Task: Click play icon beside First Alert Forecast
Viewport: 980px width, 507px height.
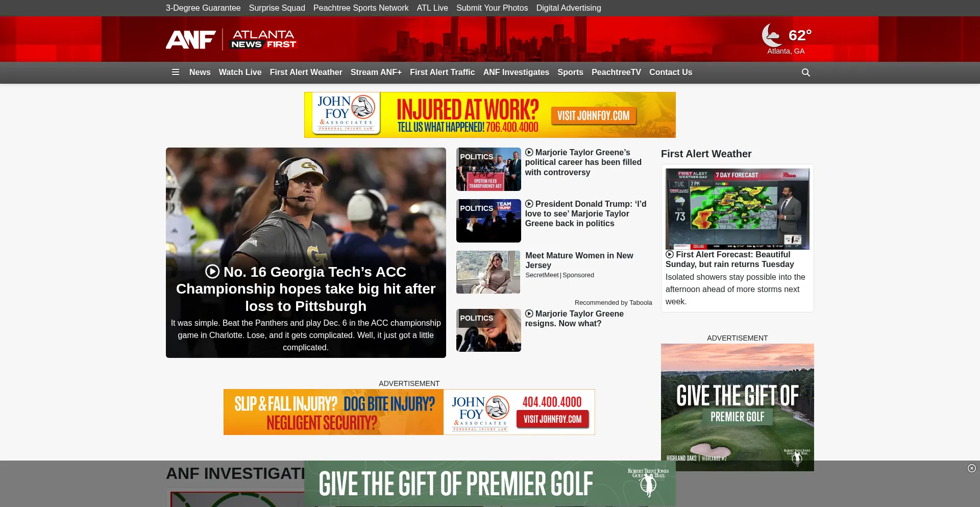Action: 670,254
